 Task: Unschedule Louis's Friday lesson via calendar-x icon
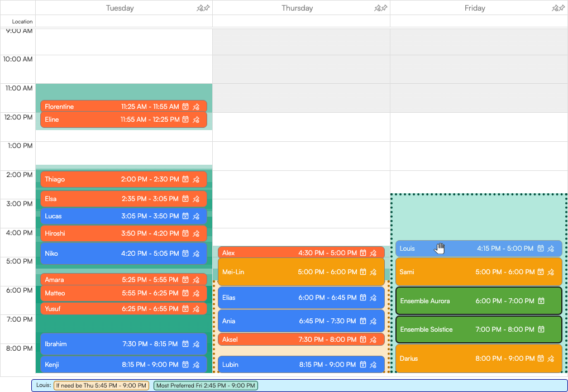[x=541, y=248]
